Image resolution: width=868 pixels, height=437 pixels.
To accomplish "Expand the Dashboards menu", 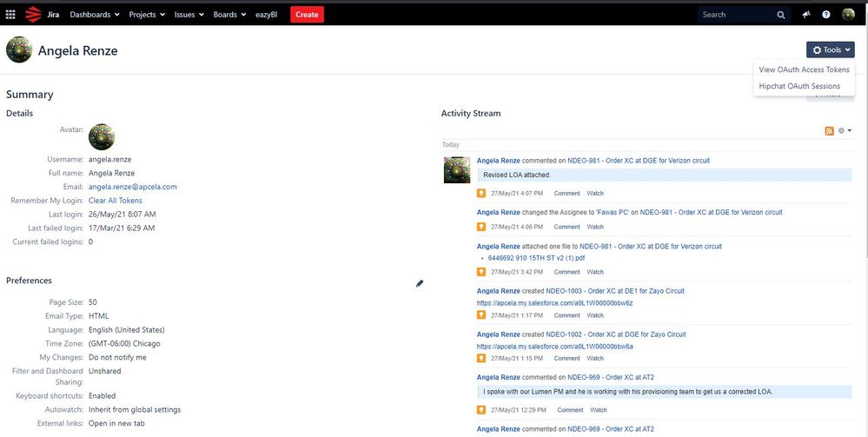I will (x=95, y=15).
